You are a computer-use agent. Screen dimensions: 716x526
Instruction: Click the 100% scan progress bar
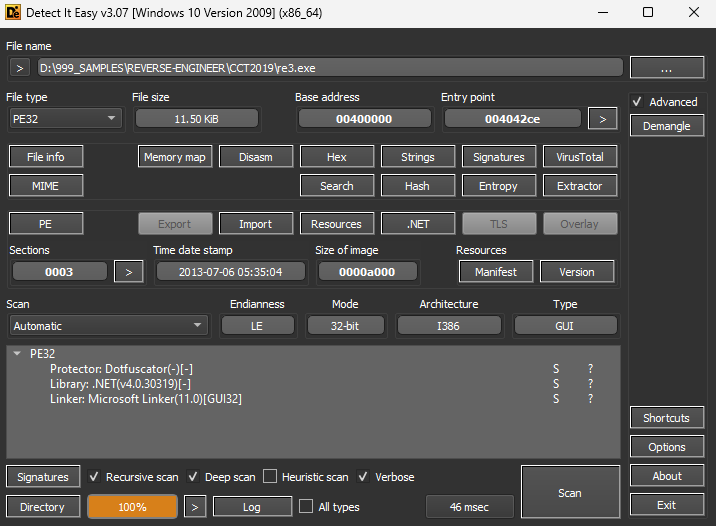(132, 507)
